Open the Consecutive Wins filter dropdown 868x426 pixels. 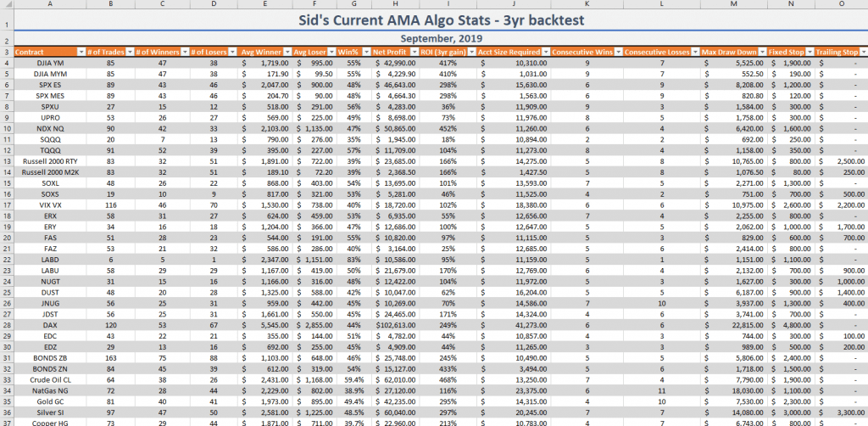(618, 52)
